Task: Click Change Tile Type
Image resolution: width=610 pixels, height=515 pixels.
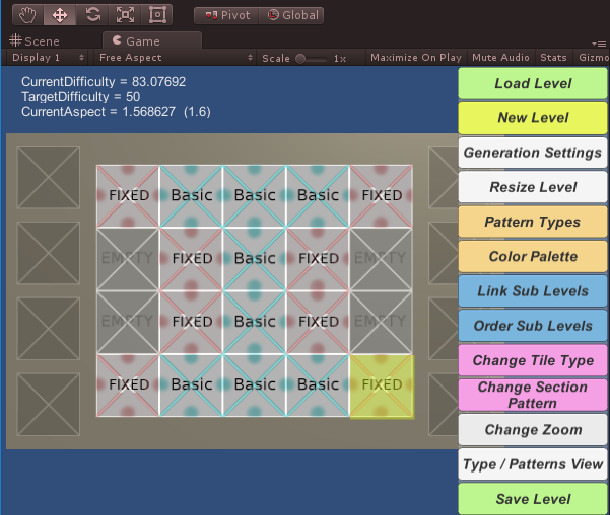Action: click(533, 360)
